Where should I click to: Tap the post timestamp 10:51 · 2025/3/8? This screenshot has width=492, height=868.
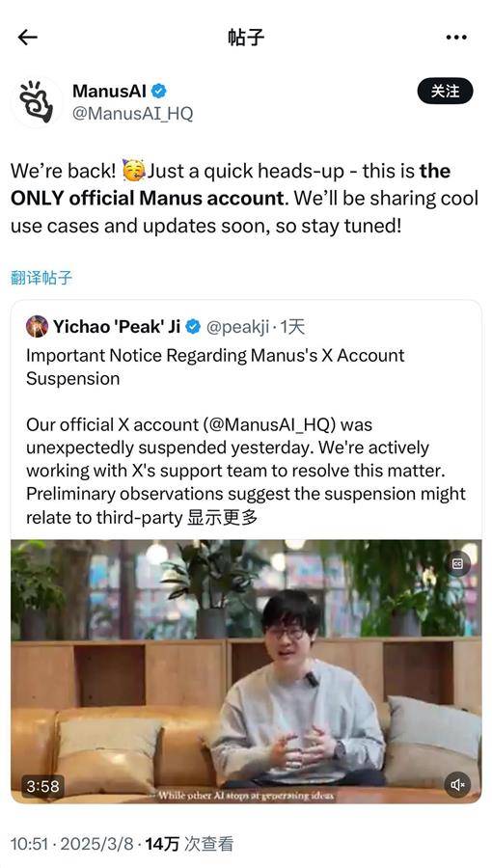(72, 844)
